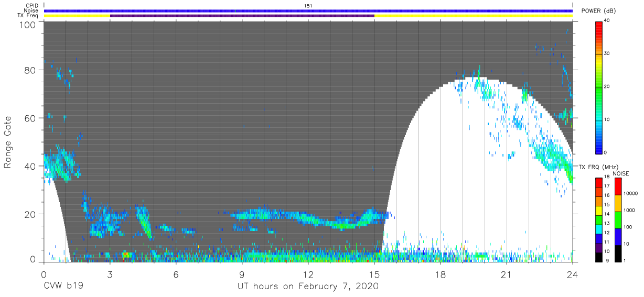This screenshot has height=297, width=644.
Task: Click the x-axis tick label '15'
Action: (374, 274)
